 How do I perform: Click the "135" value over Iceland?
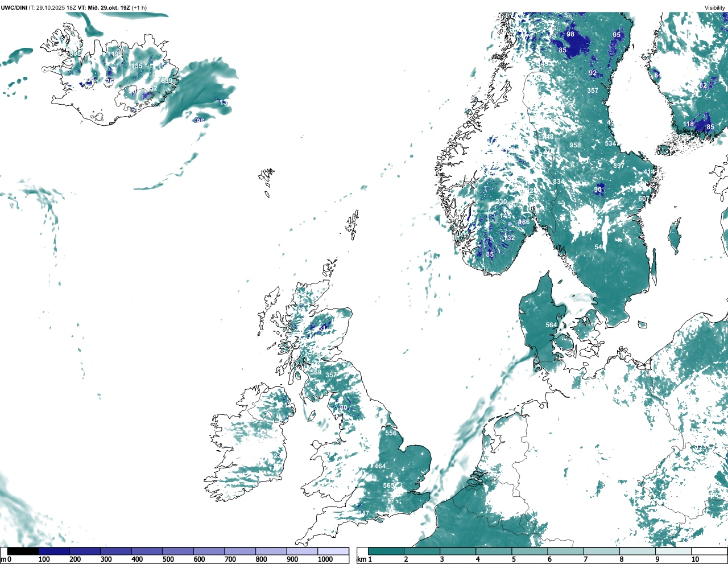click(x=137, y=66)
